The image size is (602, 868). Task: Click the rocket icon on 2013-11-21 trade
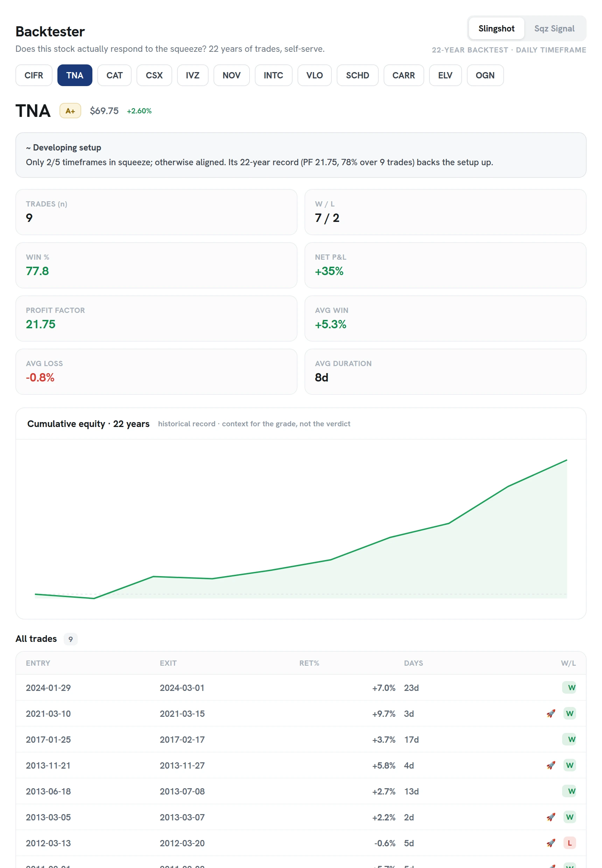click(551, 765)
